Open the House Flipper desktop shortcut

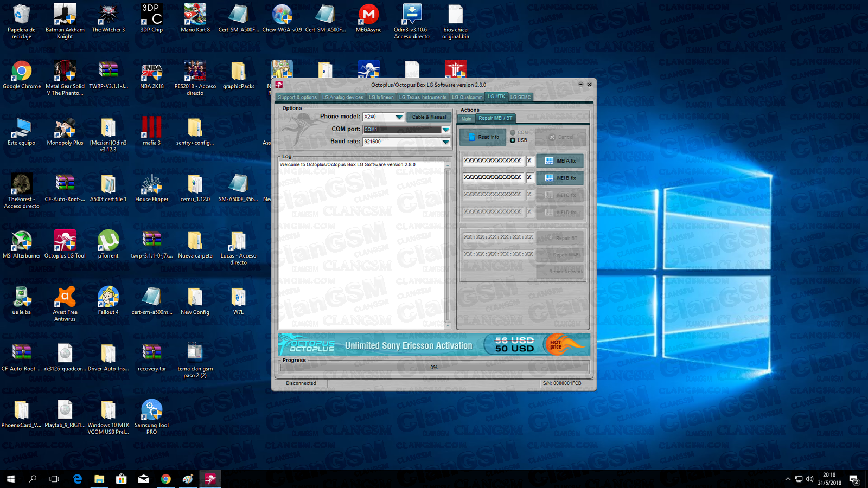pyautogui.click(x=151, y=188)
